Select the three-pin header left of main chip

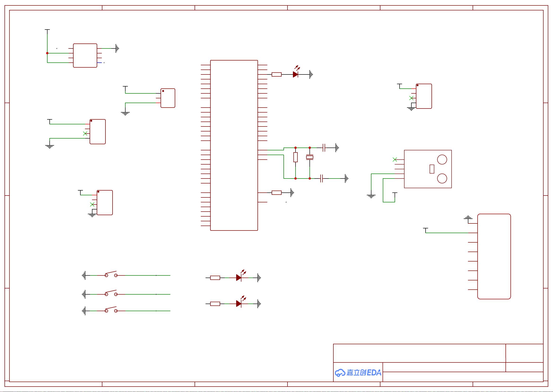[168, 98]
